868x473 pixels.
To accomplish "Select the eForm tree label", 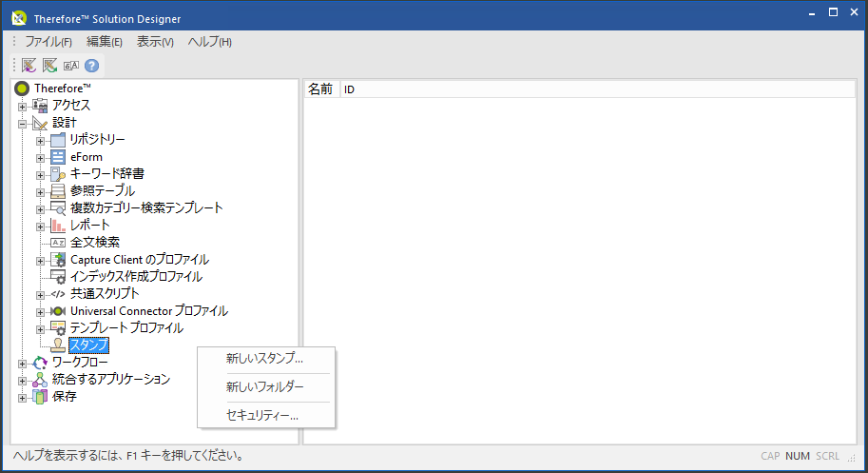I will click(x=87, y=157).
